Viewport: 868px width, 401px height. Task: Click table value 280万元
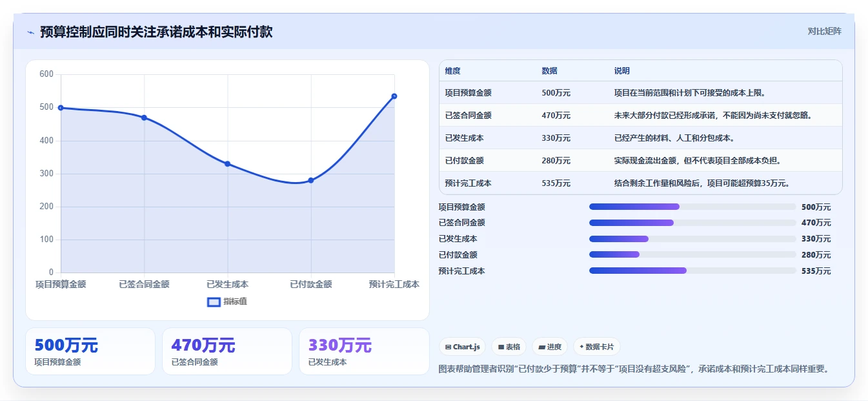tap(556, 161)
